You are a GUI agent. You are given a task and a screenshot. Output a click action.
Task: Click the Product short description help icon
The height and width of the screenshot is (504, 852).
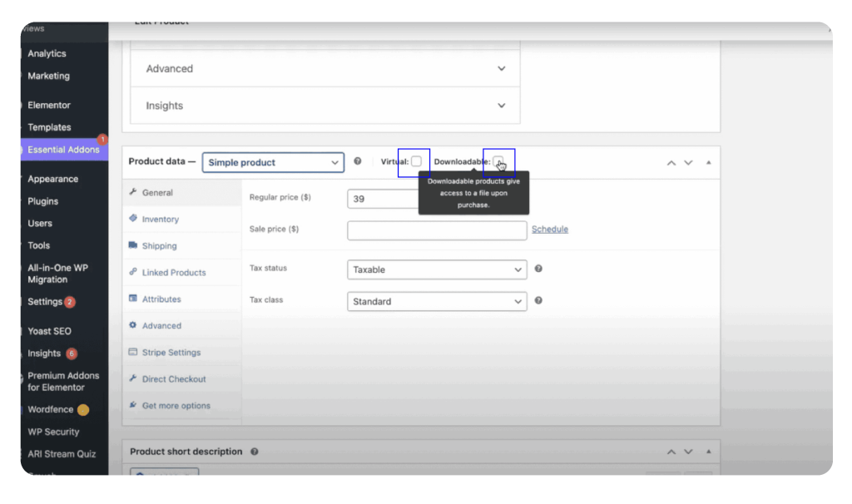point(255,452)
